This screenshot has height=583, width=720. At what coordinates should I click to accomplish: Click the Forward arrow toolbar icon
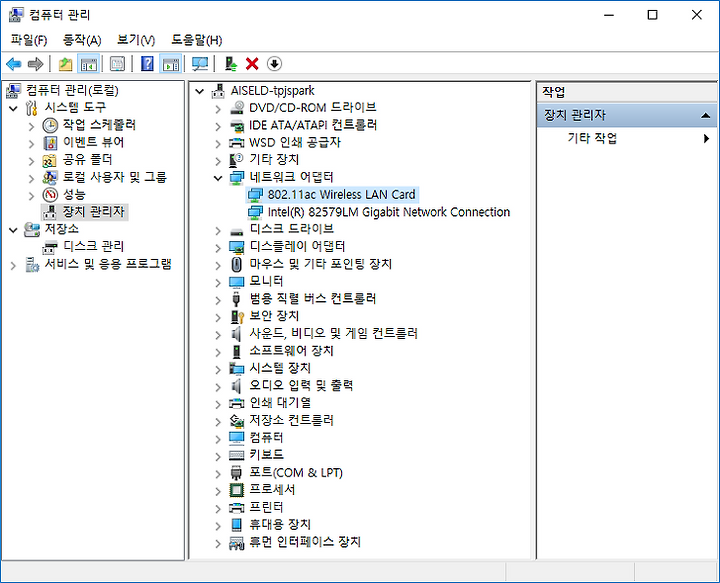(x=35, y=64)
